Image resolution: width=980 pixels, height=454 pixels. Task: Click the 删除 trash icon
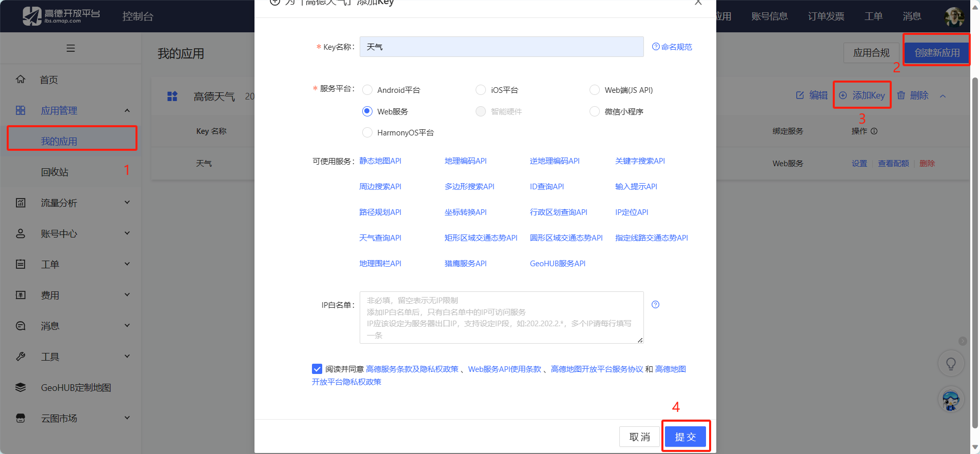tap(901, 95)
